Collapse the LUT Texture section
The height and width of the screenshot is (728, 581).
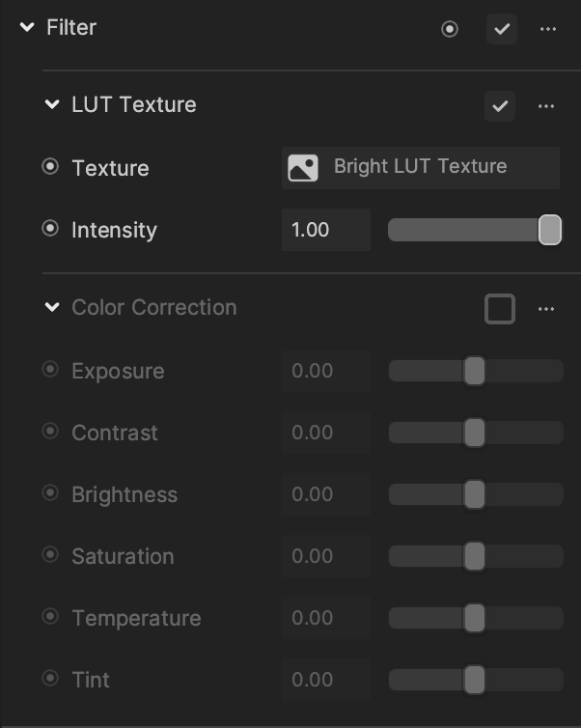52,104
